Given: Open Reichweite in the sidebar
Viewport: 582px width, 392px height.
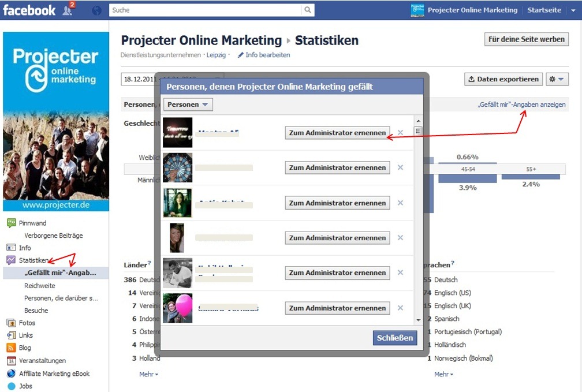Looking at the screenshot, I should (x=40, y=285).
